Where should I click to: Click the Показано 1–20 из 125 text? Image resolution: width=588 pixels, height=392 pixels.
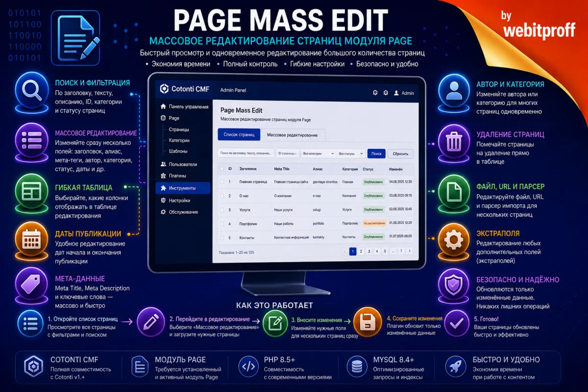(237, 252)
